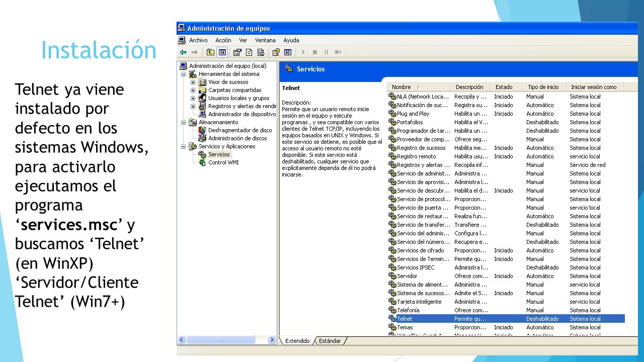This screenshot has width=644, height=362.
Task: Switch to the Extendido tab
Action: [297, 341]
